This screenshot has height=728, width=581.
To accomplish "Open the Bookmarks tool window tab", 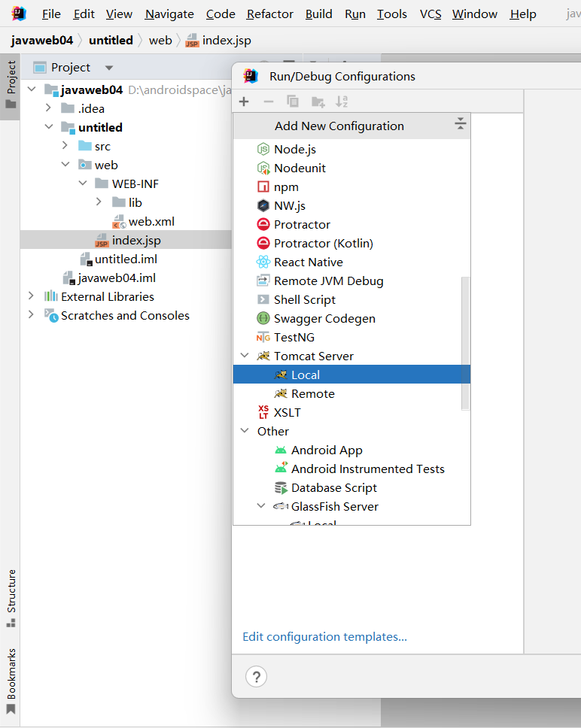I will (11, 681).
